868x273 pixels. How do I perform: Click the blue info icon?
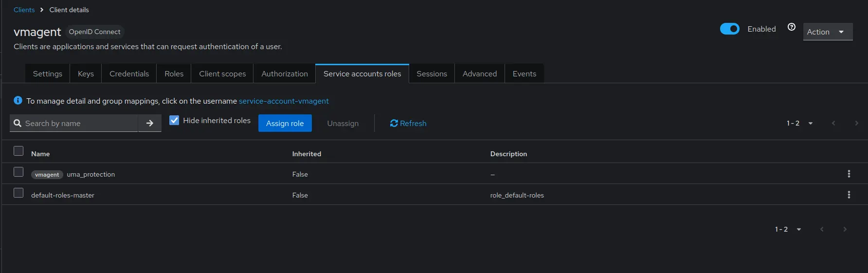point(18,101)
